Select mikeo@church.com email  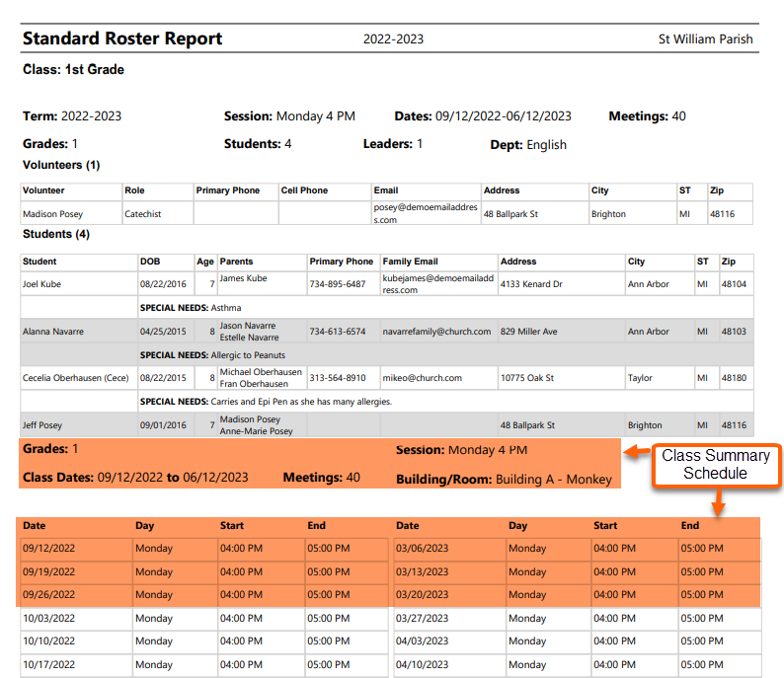tap(423, 378)
